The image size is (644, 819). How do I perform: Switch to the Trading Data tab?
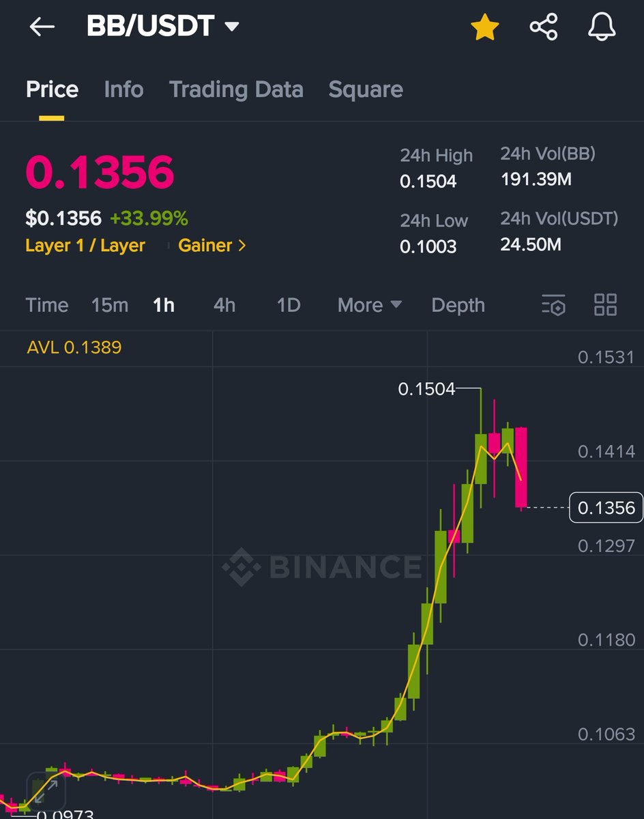pyautogui.click(x=236, y=89)
